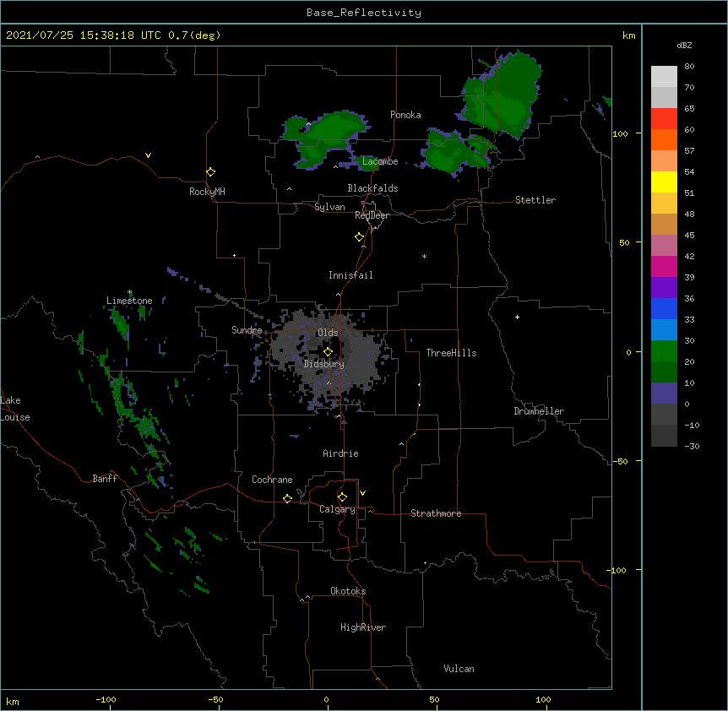
Task: Click the Didsbury label
Action: (x=324, y=364)
